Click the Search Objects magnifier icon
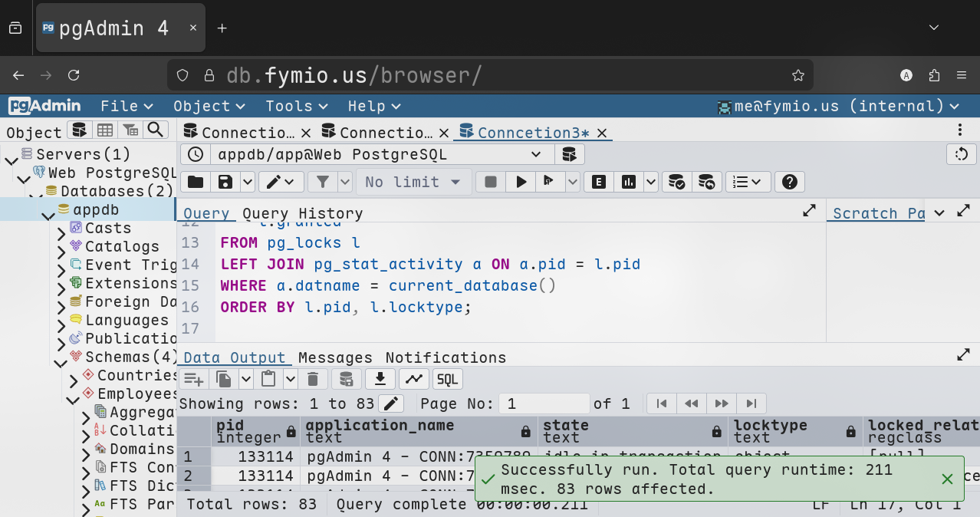 pyautogui.click(x=156, y=130)
